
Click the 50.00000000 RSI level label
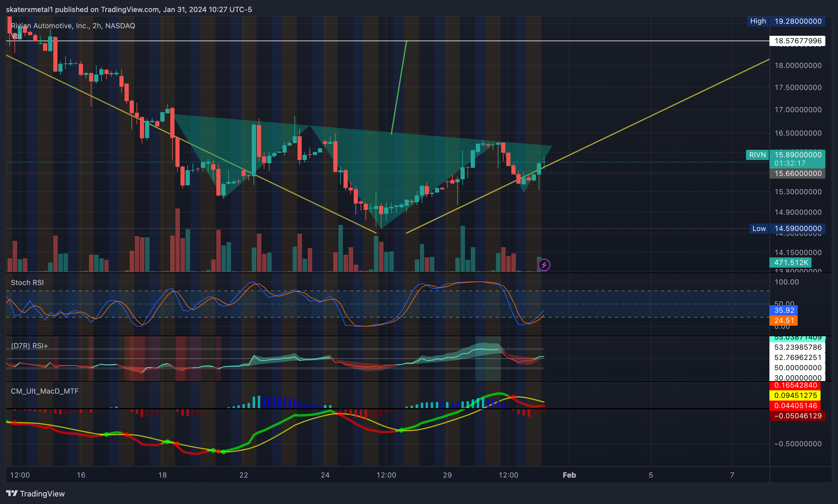[798, 368]
